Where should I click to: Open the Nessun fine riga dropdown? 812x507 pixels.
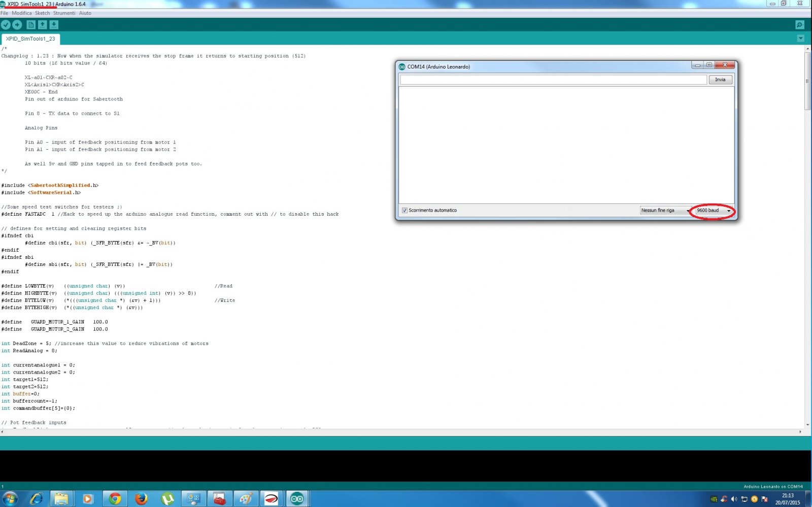tap(665, 210)
